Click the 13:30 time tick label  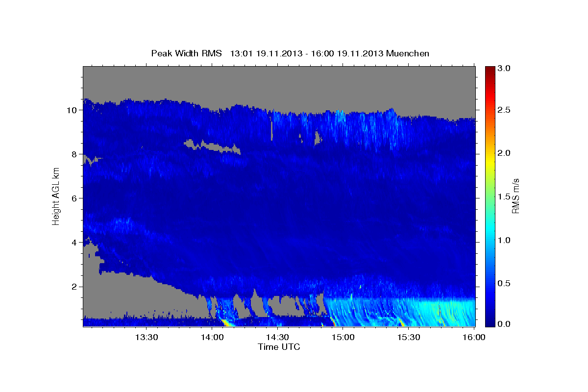coord(146,337)
